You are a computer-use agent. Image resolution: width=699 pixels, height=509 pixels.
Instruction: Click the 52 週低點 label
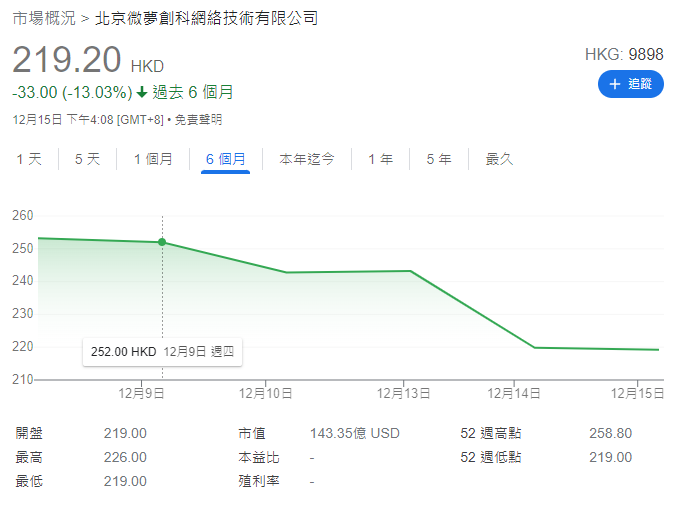pyautogui.click(x=491, y=457)
